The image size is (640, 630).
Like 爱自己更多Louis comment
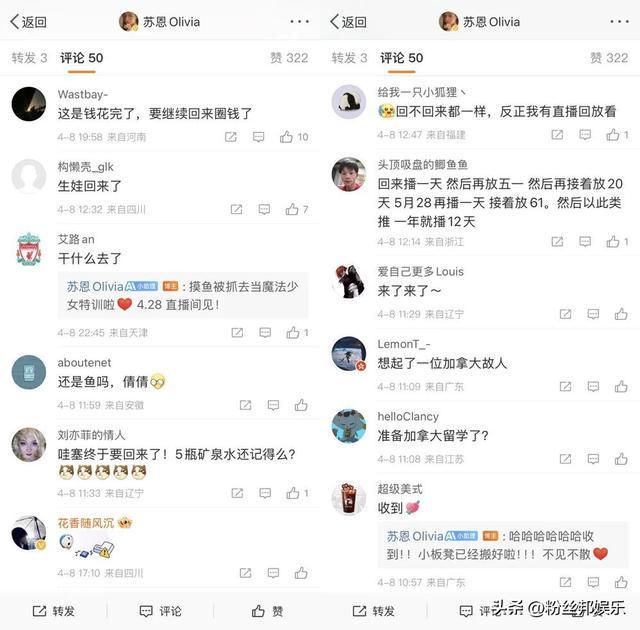coord(621,314)
